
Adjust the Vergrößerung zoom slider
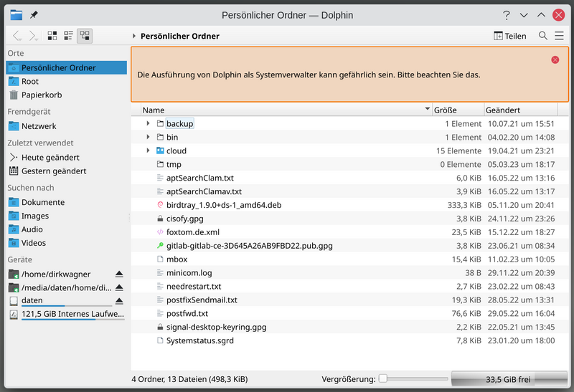click(x=413, y=379)
